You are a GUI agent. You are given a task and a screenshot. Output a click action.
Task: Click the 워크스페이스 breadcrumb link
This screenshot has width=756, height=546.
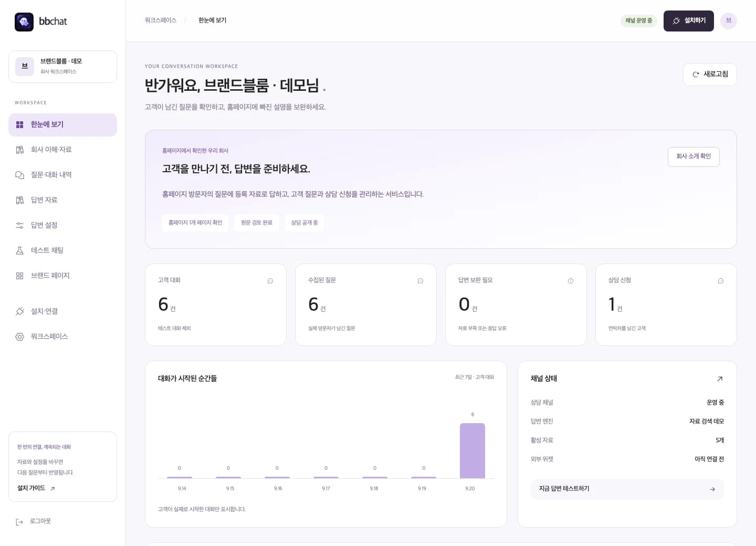161,20
